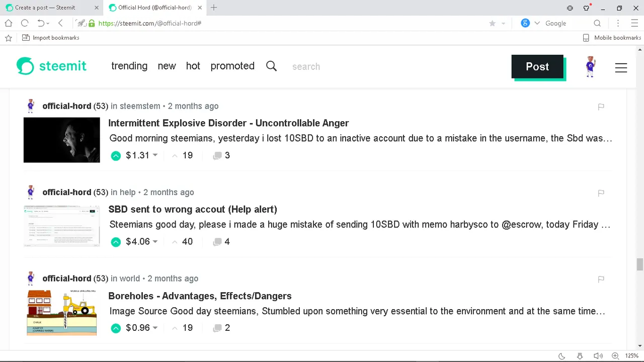Click Import bookmarks in bookmarks bar
This screenshot has height=362, width=644.
51,38
